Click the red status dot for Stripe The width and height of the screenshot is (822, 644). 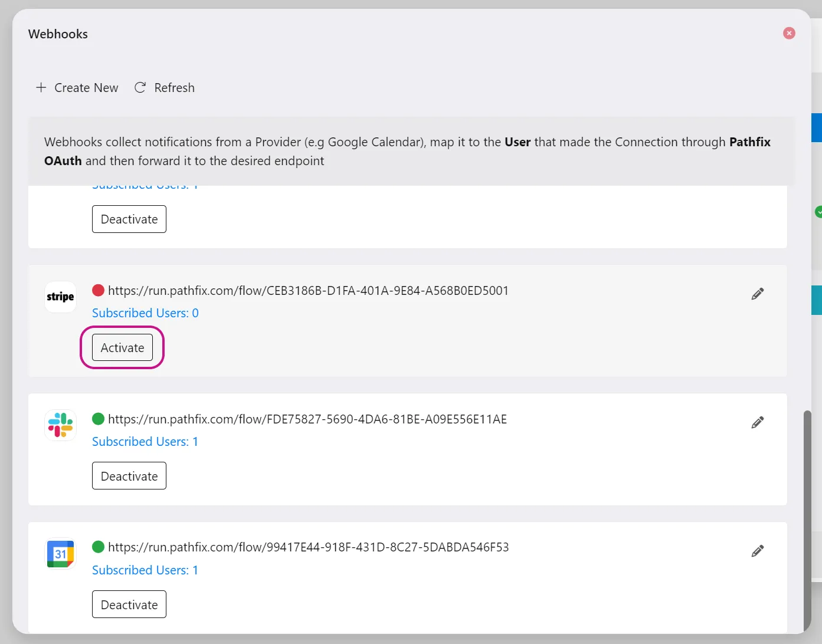pos(99,290)
